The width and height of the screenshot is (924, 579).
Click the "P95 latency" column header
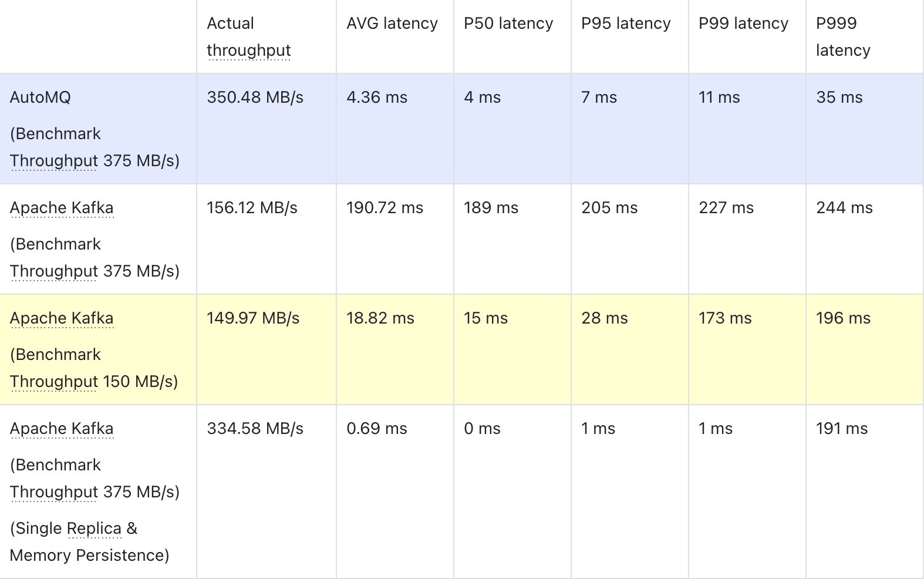point(626,23)
